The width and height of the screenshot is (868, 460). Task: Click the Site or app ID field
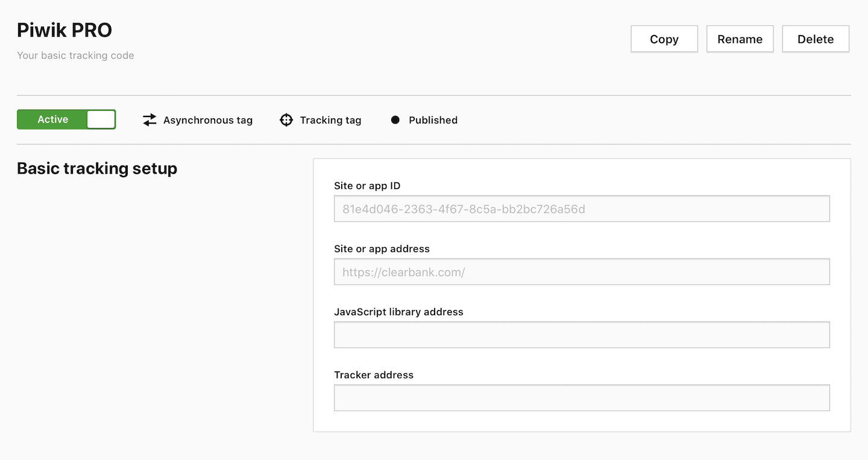point(582,209)
